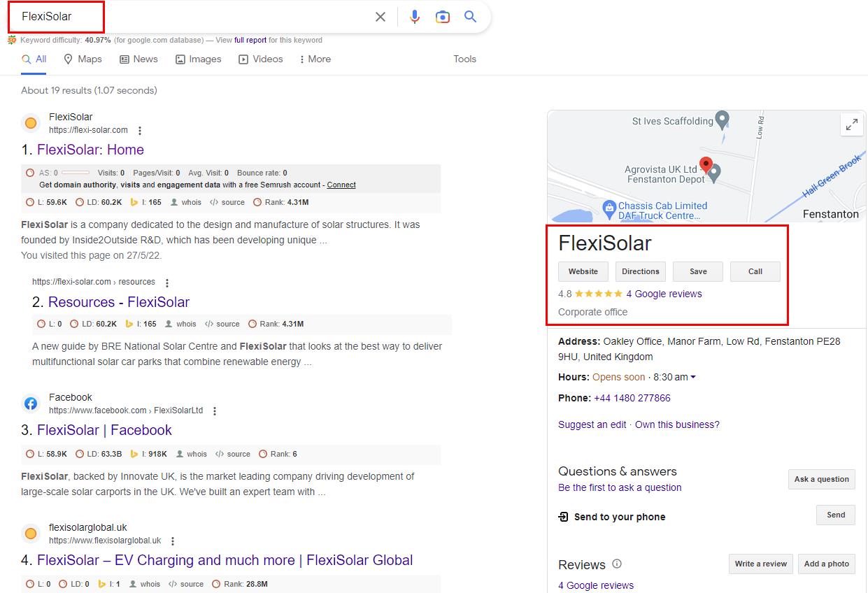Click L: 59.6K links metric
Viewport: 868px width, 593px height.
coord(46,202)
